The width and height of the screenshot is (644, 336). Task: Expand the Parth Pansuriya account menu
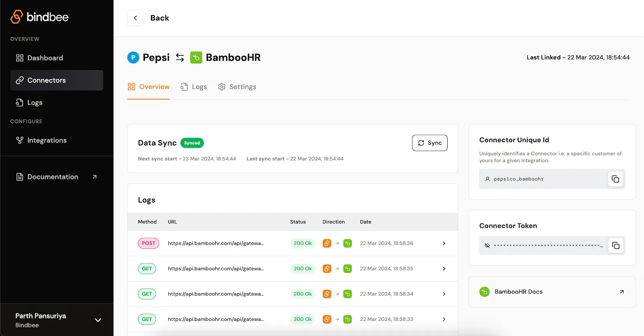point(98,320)
